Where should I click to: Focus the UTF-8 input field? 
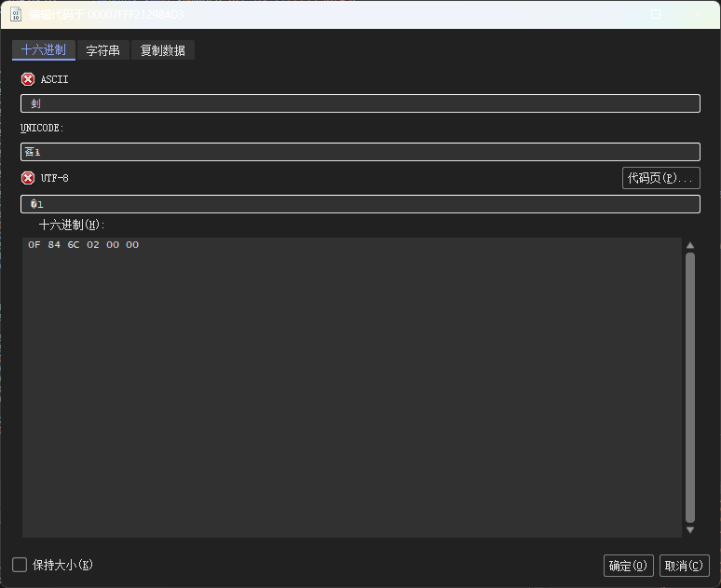(360, 204)
